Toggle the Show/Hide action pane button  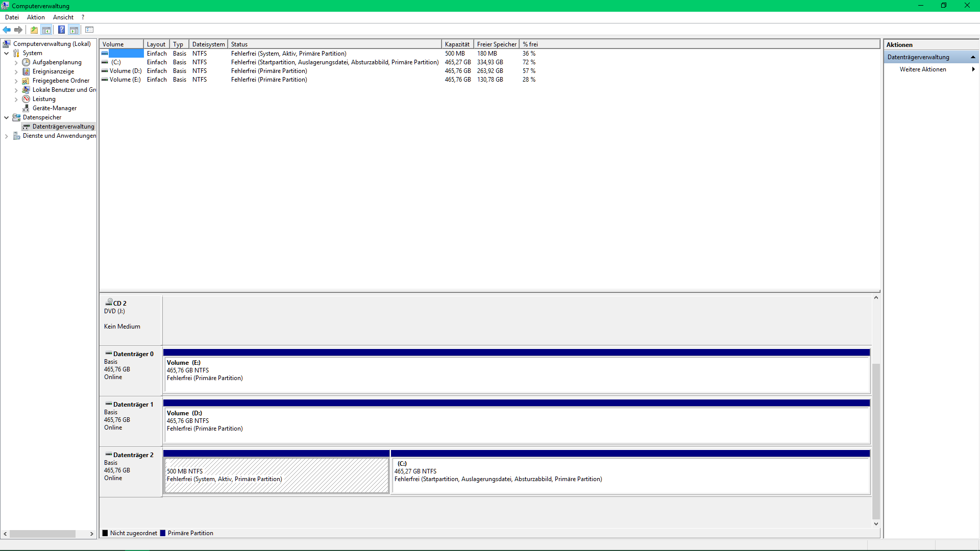(x=74, y=30)
